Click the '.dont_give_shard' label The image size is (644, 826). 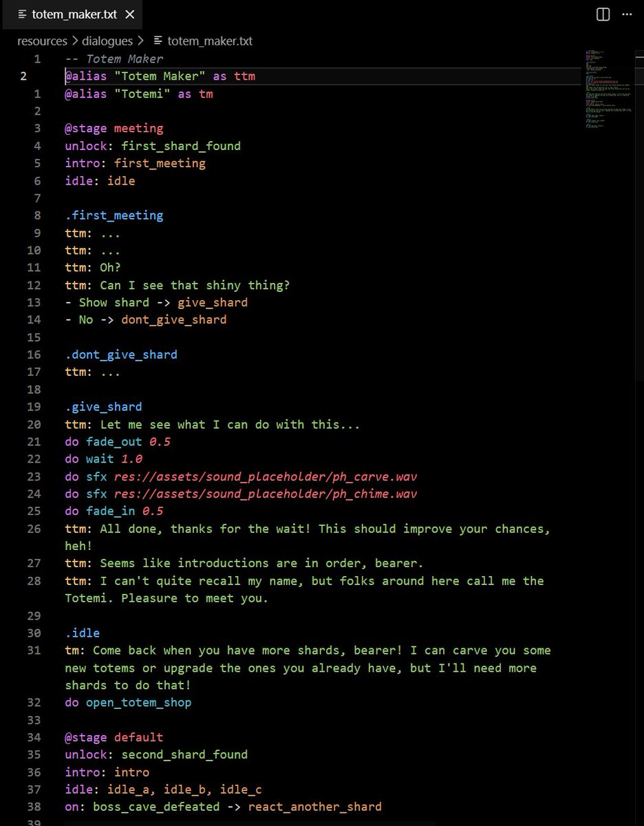click(121, 354)
